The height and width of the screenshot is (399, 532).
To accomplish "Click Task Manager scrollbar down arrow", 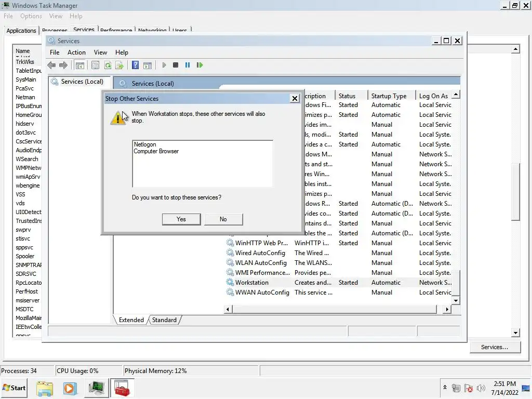I will pyautogui.click(x=516, y=333).
